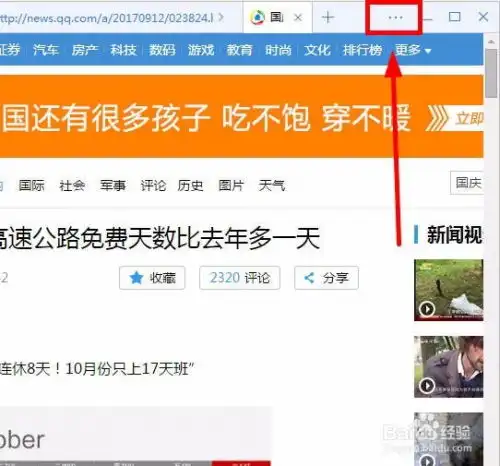Go to 评论 news category

click(153, 185)
